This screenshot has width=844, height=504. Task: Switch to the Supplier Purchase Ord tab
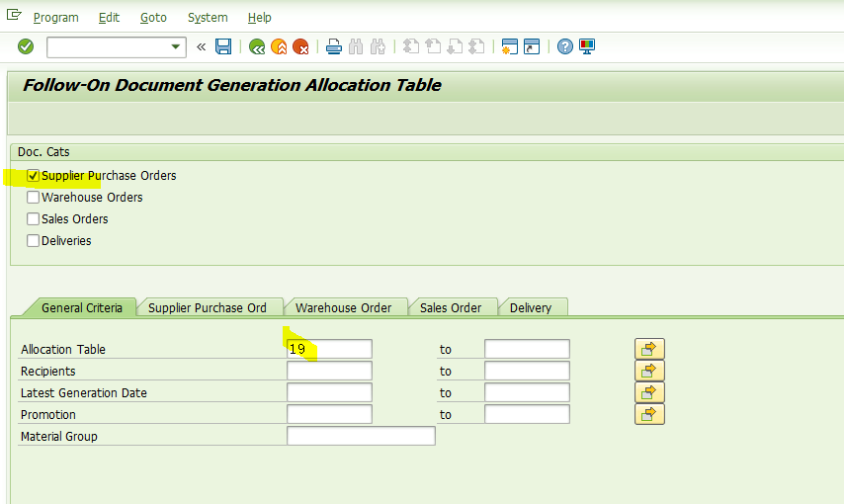tap(208, 307)
